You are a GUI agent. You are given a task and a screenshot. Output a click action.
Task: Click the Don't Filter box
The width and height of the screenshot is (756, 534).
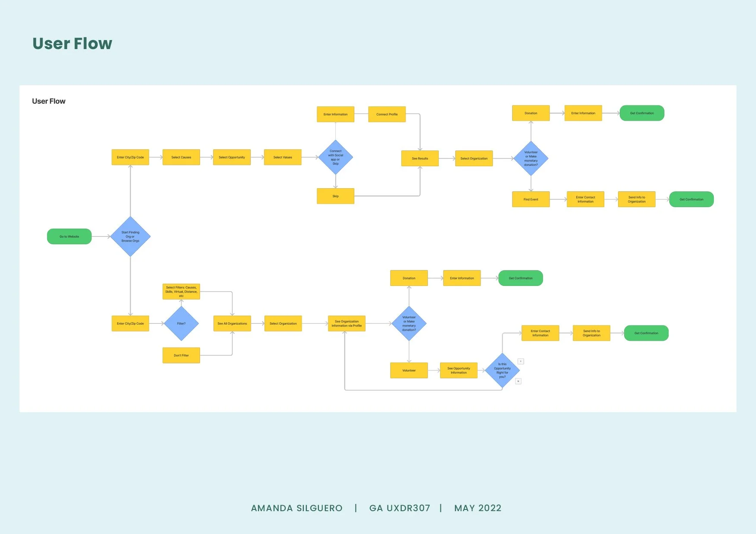click(x=181, y=355)
